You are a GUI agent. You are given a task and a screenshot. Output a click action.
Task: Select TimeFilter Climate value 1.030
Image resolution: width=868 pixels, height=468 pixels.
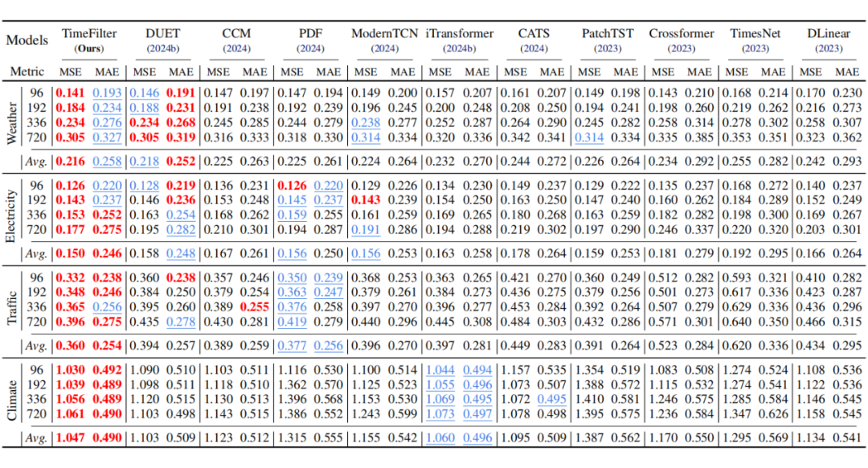pyautogui.click(x=70, y=370)
